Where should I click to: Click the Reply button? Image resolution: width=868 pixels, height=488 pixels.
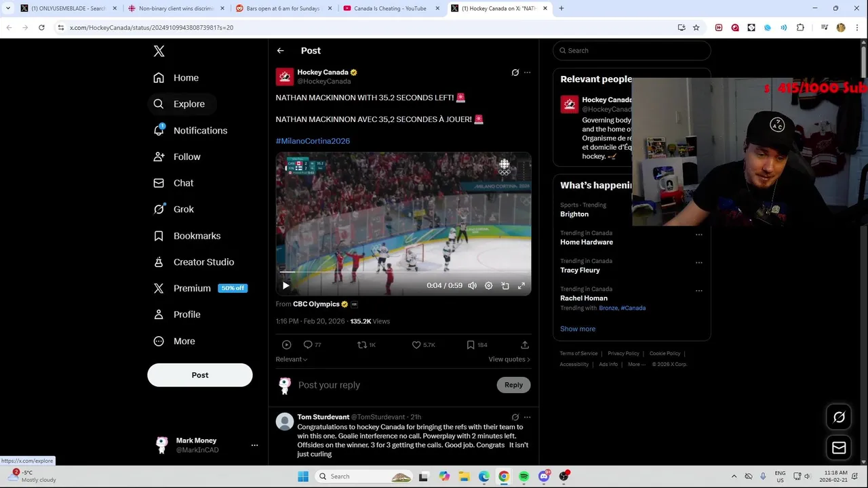click(x=513, y=385)
